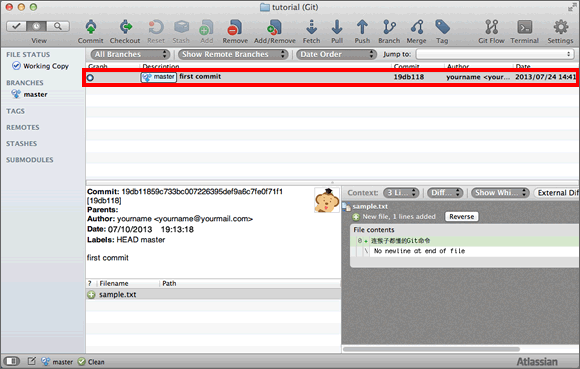Click the Tag toolbar icon
Viewport: 580px width, 369px height.
[442, 27]
